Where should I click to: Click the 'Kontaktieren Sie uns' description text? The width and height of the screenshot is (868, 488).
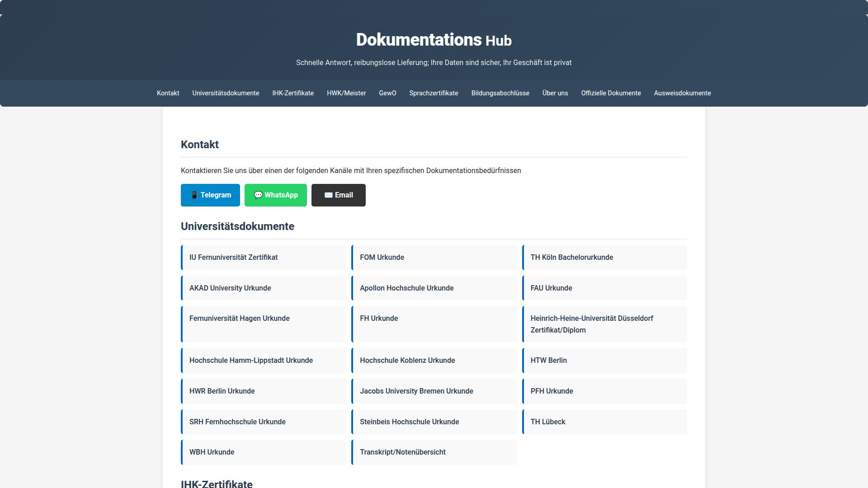(x=351, y=170)
